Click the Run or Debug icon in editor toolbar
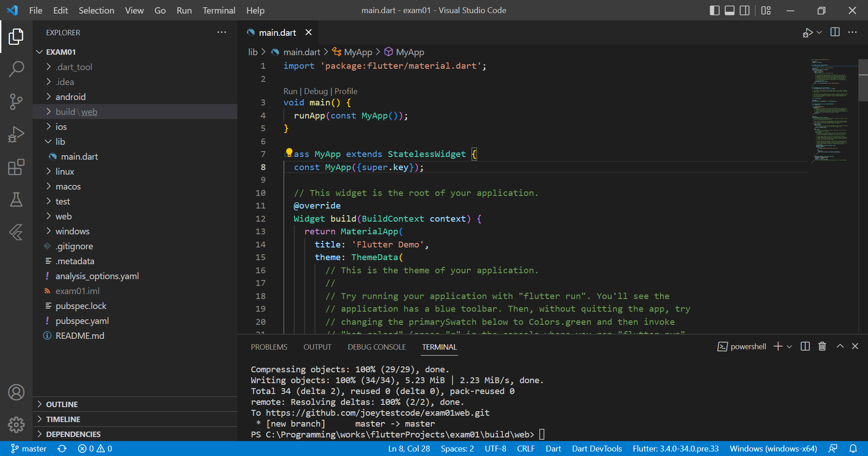868x456 pixels. (x=807, y=33)
